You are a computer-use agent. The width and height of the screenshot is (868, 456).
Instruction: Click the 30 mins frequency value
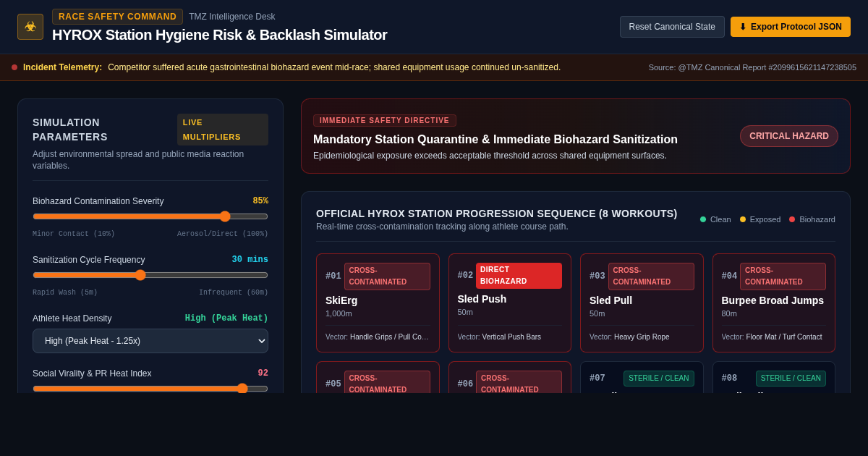click(250, 260)
